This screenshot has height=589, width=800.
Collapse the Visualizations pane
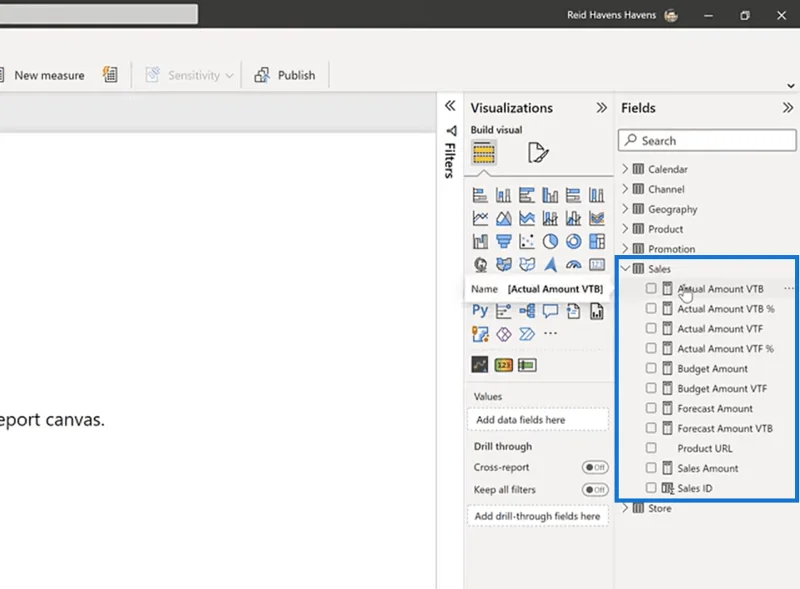click(x=602, y=108)
